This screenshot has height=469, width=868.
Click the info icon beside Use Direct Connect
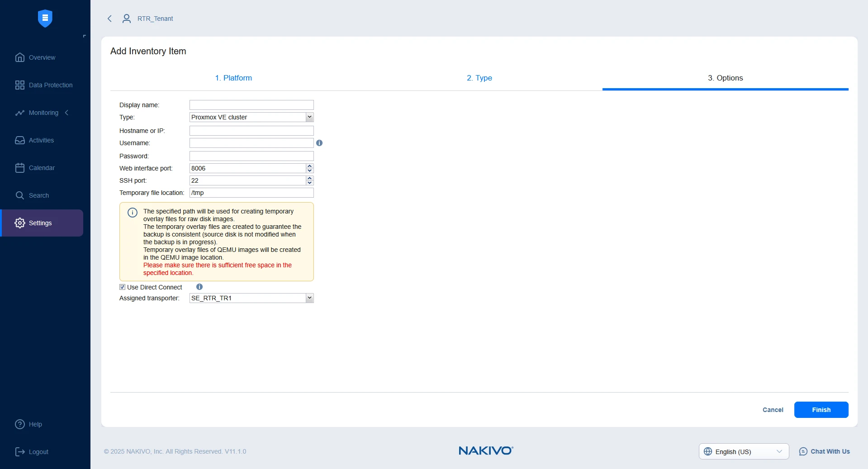(199, 287)
